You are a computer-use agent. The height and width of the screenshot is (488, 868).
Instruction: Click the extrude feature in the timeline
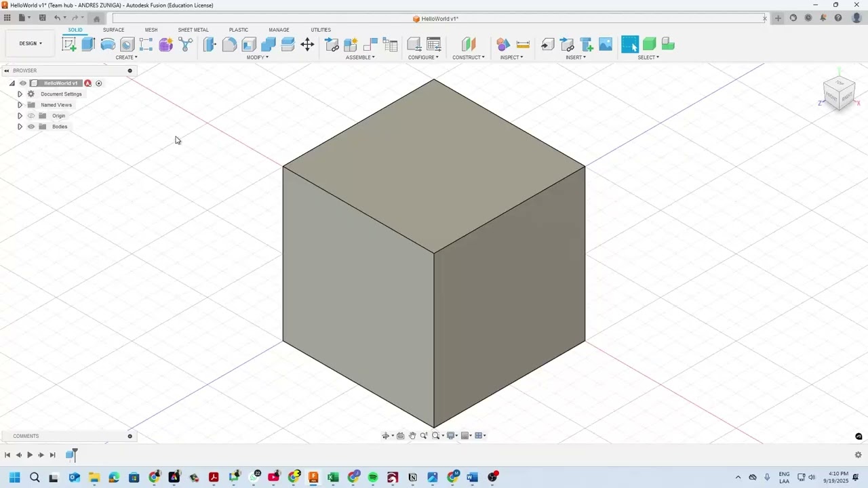(71, 455)
